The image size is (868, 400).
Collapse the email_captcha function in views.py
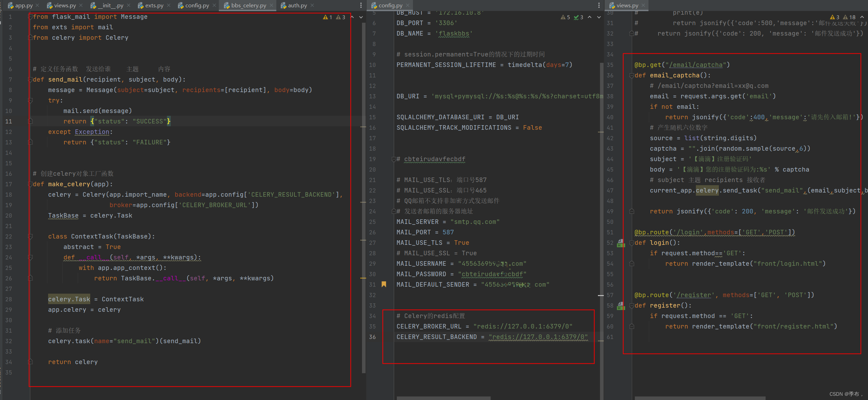pos(631,75)
